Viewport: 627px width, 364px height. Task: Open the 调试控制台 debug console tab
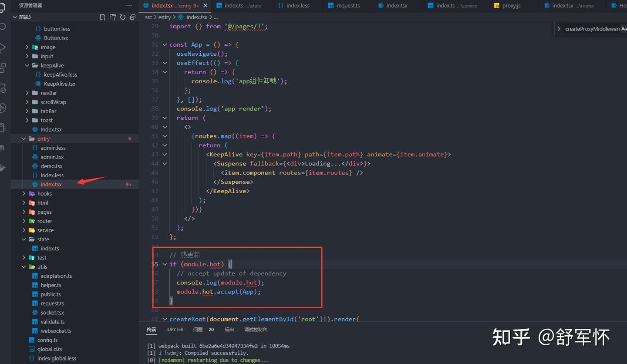(x=256, y=330)
